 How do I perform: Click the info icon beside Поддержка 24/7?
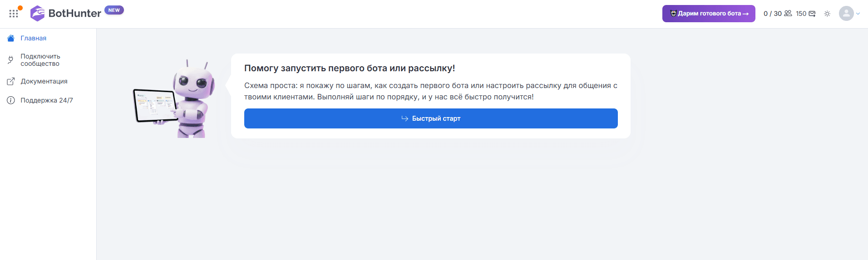(x=11, y=100)
